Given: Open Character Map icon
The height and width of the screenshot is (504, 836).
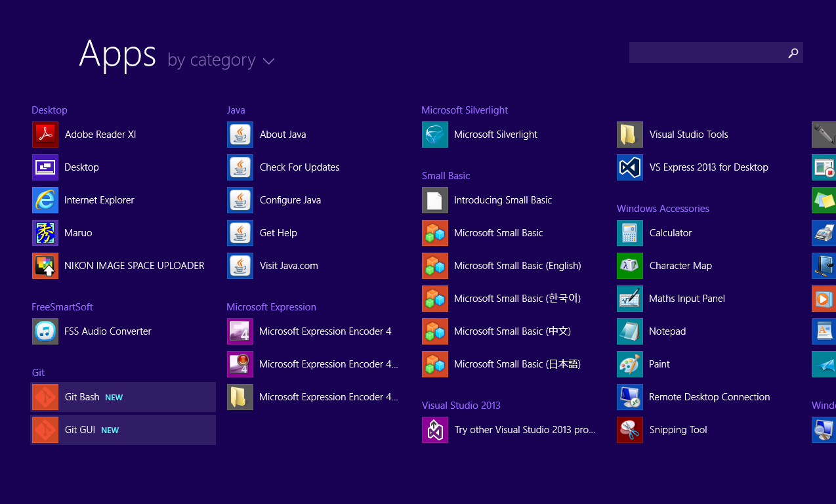Looking at the screenshot, I should tap(630, 266).
